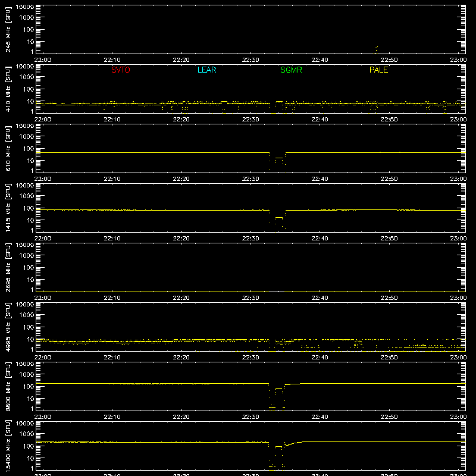Viewport: 476px width, 476px height.
Task: Click the 8800 MHz [SFU] axis title
Action: (x=8, y=386)
